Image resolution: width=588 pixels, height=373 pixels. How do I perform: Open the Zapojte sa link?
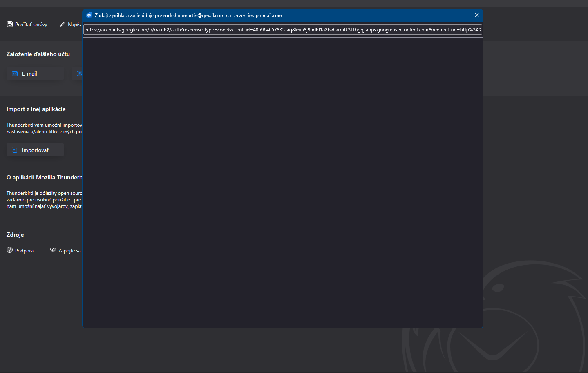point(69,251)
